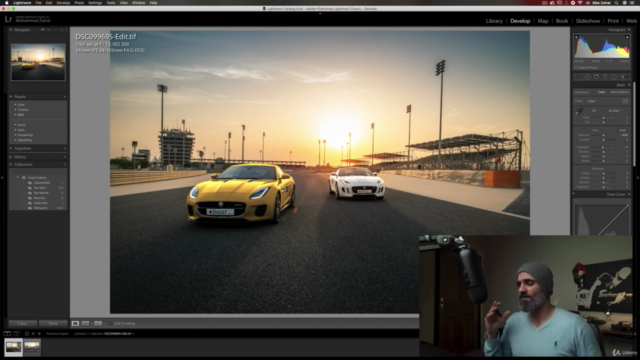Select the Adjustment Brush tool

pyautogui.click(x=624, y=77)
